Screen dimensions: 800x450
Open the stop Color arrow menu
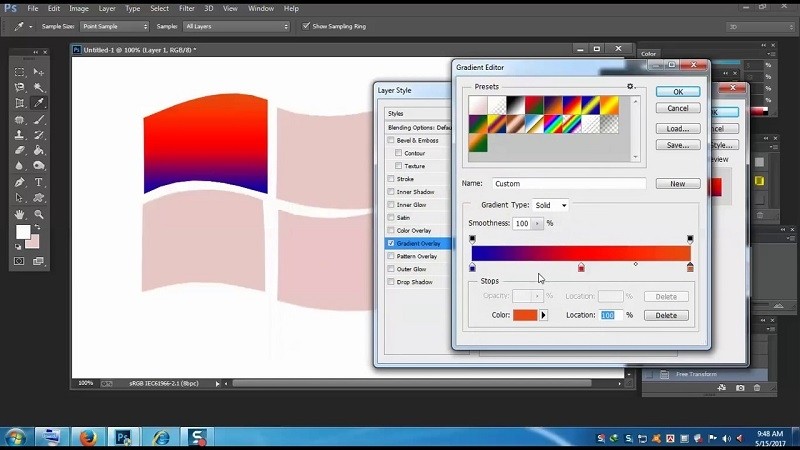[543, 315]
